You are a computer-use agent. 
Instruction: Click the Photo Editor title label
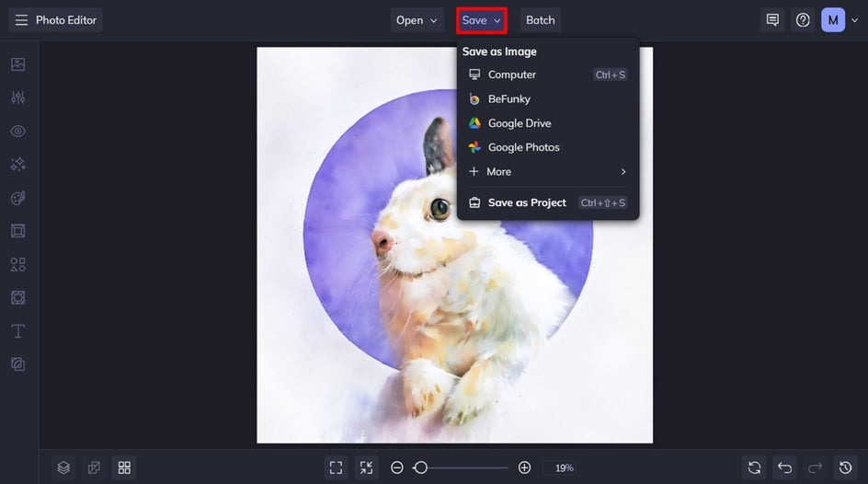coord(66,20)
